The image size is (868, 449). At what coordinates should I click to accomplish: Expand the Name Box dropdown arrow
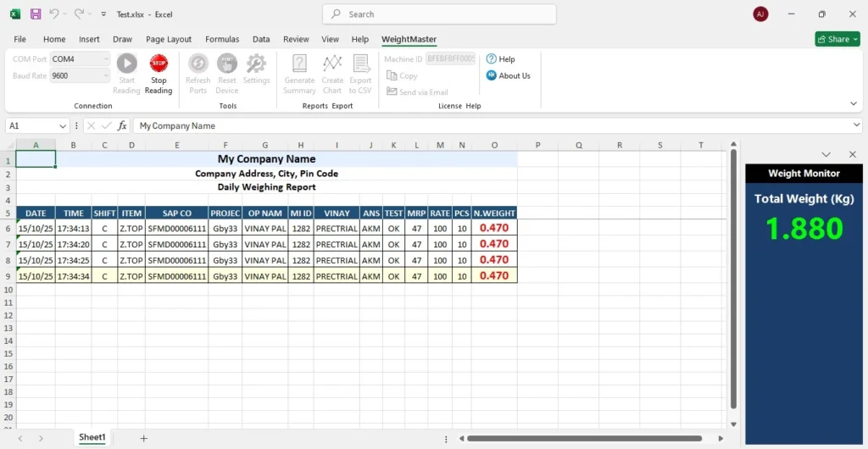[63, 125]
